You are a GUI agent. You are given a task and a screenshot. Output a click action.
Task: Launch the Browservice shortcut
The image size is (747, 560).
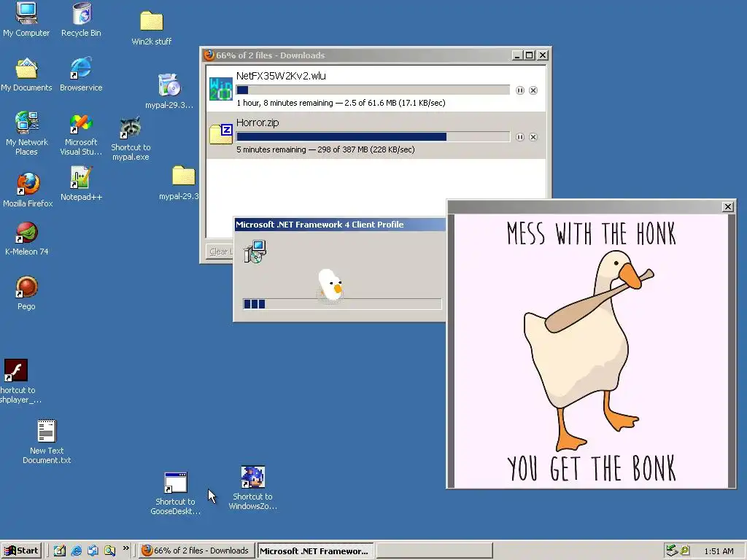(80, 68)
